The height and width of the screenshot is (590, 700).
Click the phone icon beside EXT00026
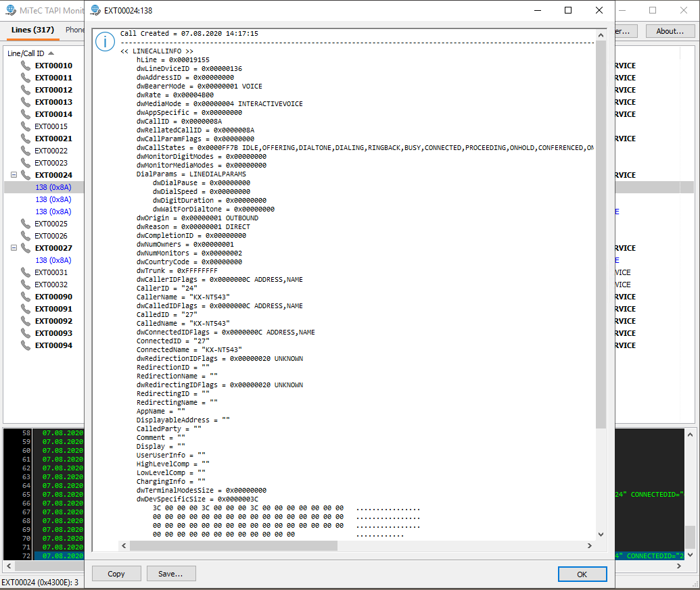point(26,236)
